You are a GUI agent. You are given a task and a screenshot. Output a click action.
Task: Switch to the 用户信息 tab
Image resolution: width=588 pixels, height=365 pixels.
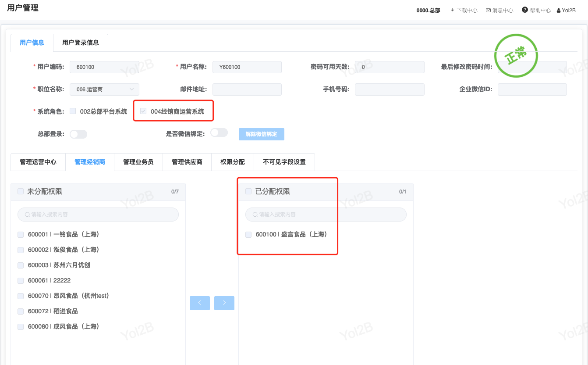coord(32,43)
